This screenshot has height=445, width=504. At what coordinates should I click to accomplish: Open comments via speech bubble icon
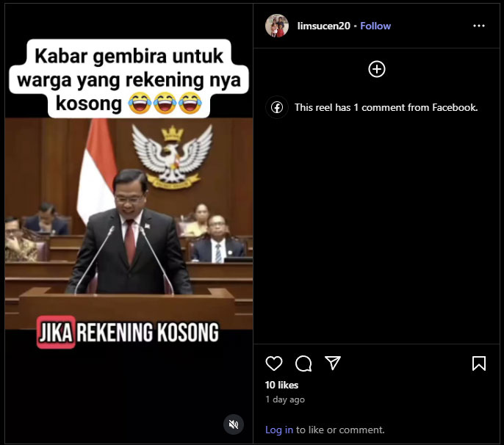tap(303, 363)
